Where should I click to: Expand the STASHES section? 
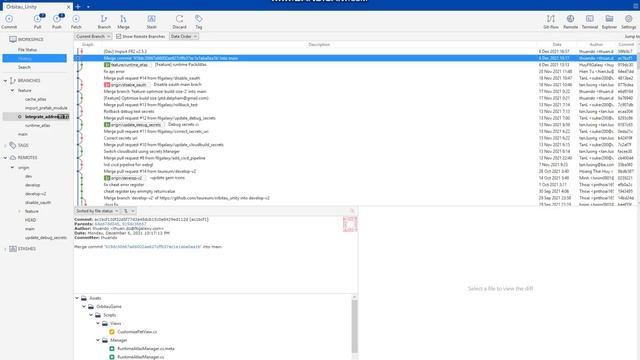point(5,249)
